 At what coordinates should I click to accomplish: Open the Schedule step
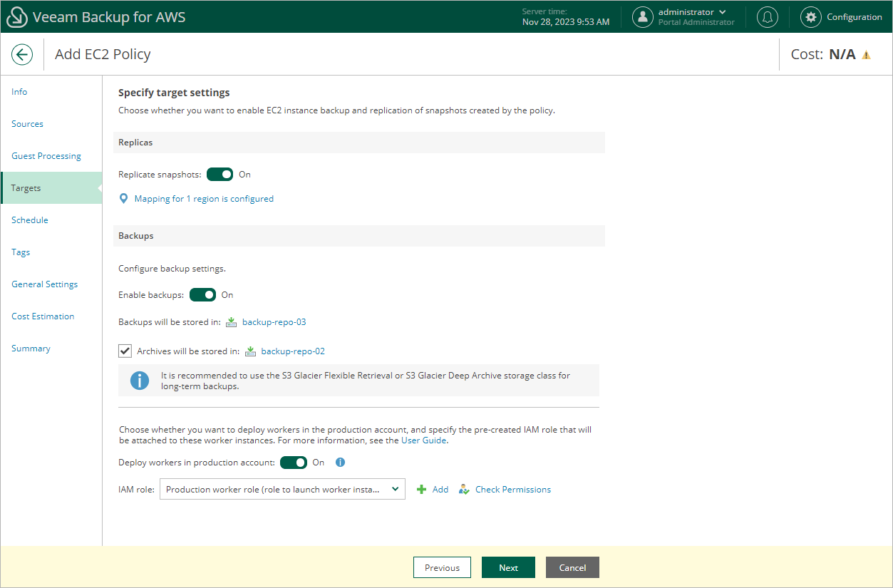[x=30, y=220]
